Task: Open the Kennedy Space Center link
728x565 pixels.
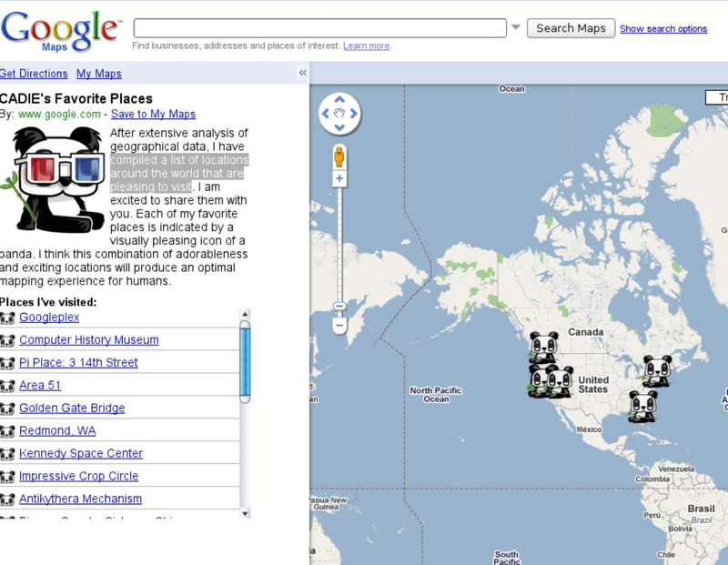Action: pos(81,454)
